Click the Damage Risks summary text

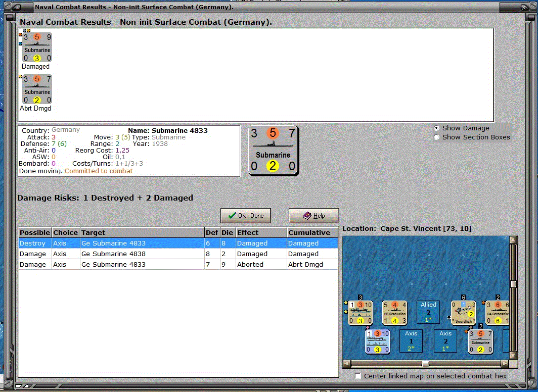pos(105,198)
